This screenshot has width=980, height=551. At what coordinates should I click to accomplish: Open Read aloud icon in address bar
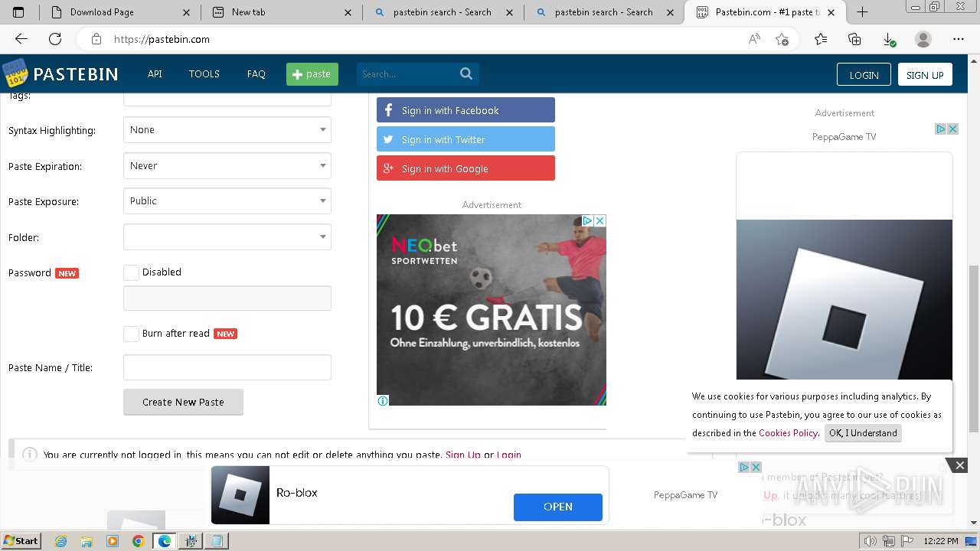point(754,39)
